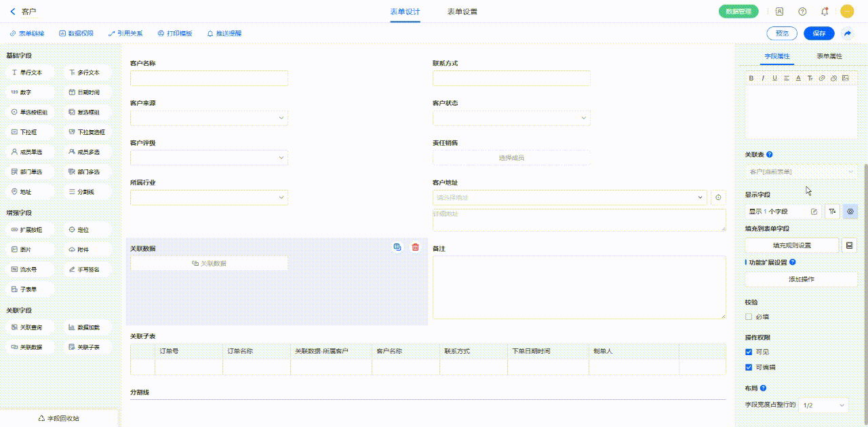Click the save icon beside 填充规则设置
868x427 pixels.
click(850, 245)
